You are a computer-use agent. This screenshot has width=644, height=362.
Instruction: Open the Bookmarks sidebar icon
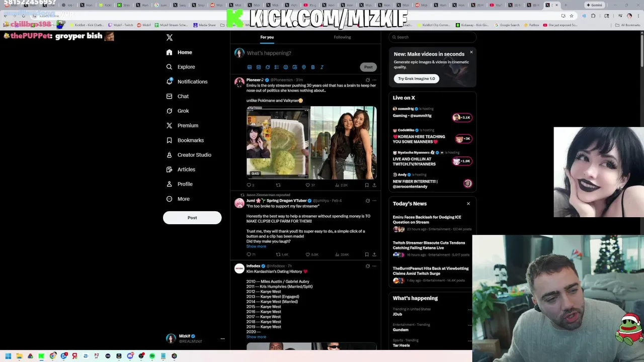click(x=169, y=140)
